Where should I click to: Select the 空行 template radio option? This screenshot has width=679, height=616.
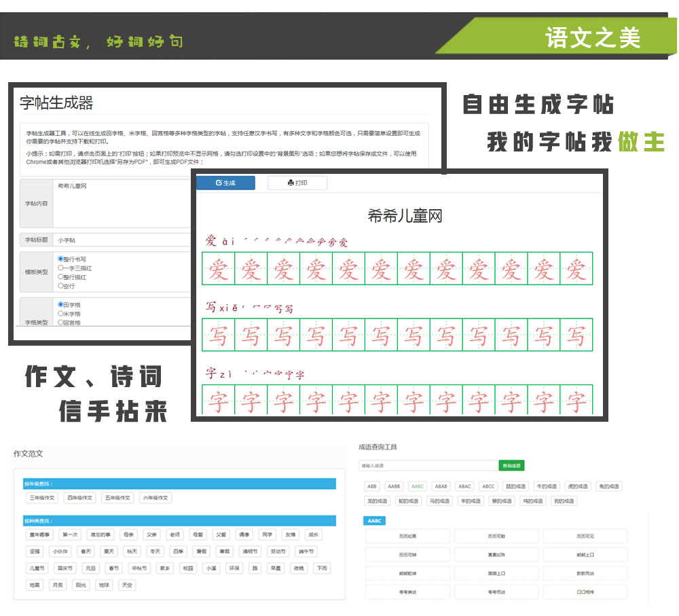[61, 286]
